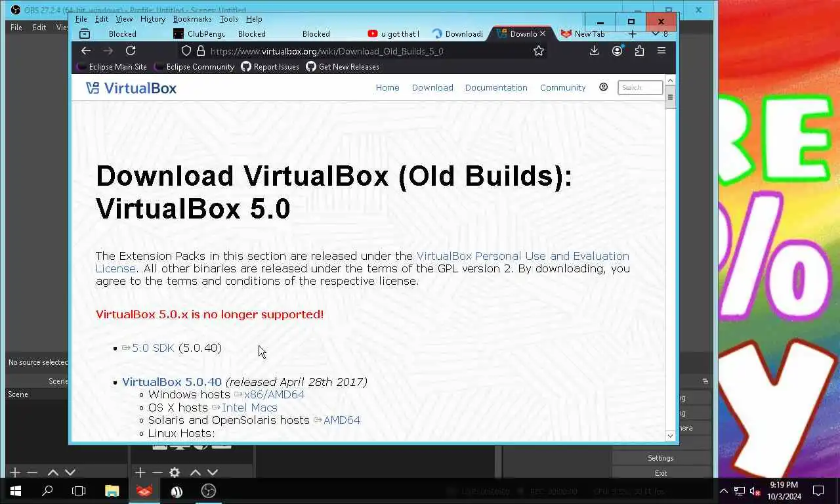This screenshot has width=840, height=504.
Task: Move scene up in OBS Scenes panel
Action: 53,472
